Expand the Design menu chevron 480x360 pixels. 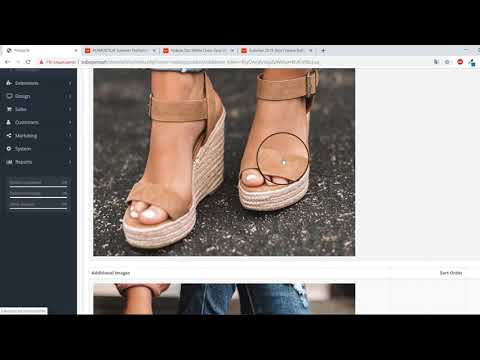pyautogui.click(x=70, y=96)
